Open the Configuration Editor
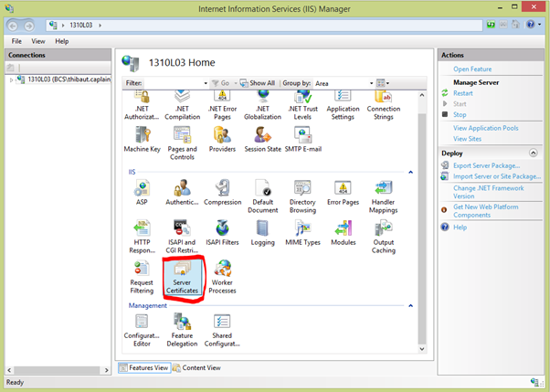This screenshot has height=392, width=550. [142, 330]
